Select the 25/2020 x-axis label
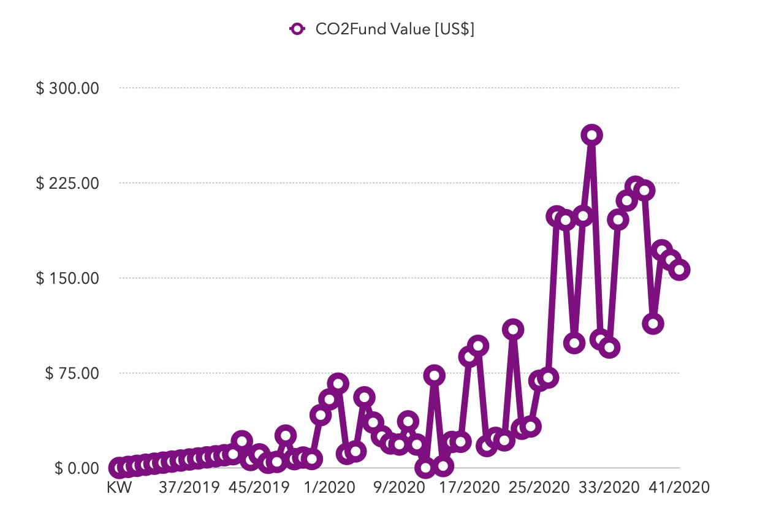This screenshot has height=532, width=760. point(539,487)
